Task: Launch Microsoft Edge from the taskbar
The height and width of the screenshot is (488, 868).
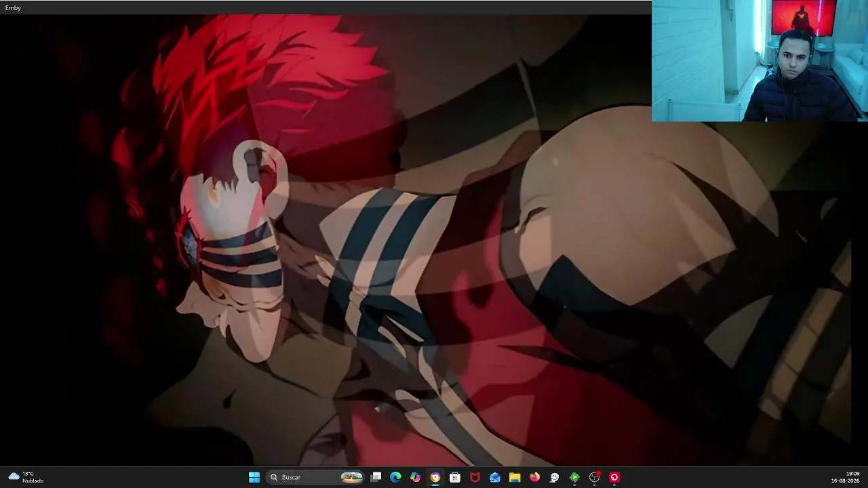Action: click(x=396, y=477)
